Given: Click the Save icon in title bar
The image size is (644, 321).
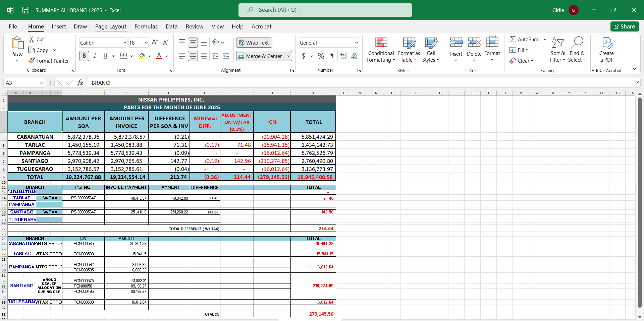Looking at the screenshot, I should (x=26, y=10).
